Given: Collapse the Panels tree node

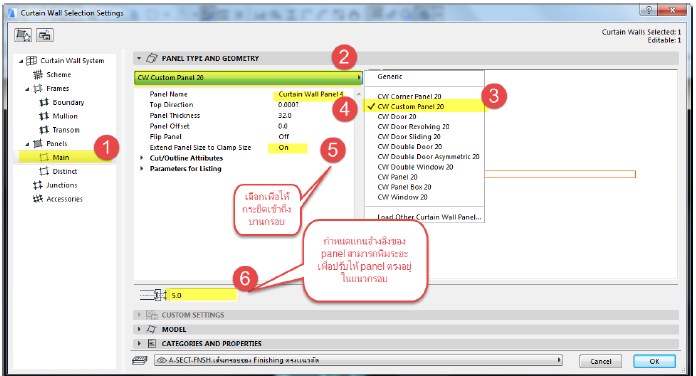Looking at the screenshot, I should click(x=27, y=144).
